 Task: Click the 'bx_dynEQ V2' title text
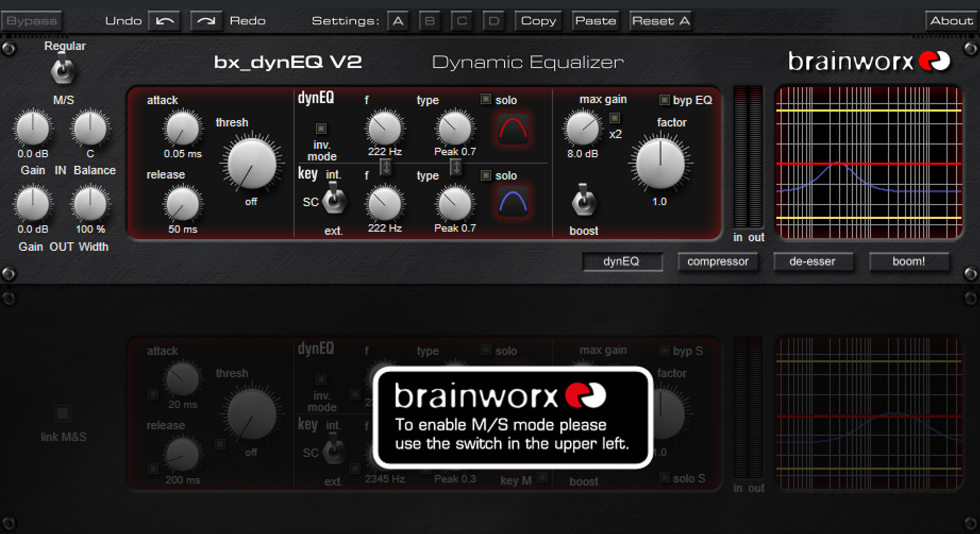tap(288, 62)
